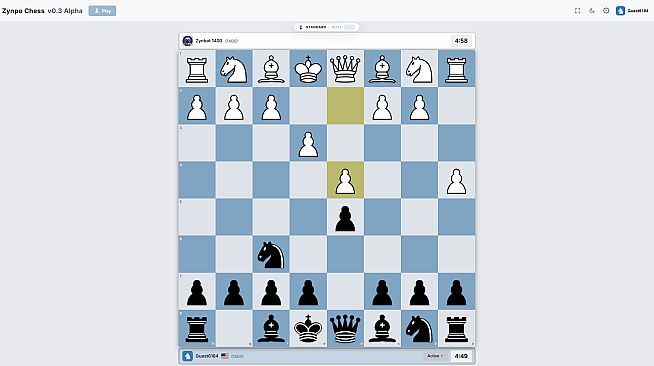Select the black pawn on d5

tap(345, 218)
